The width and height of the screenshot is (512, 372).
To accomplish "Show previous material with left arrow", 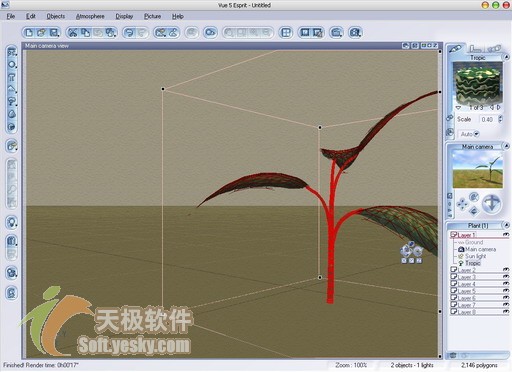I will 492,107.
